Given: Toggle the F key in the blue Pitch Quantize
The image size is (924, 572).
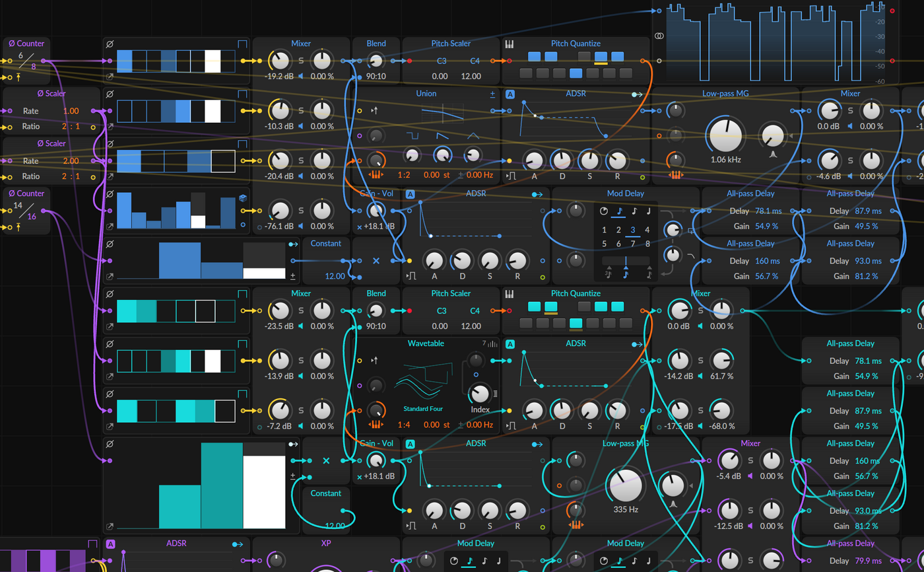Looking at the screenshot, I should coord(576,73).
